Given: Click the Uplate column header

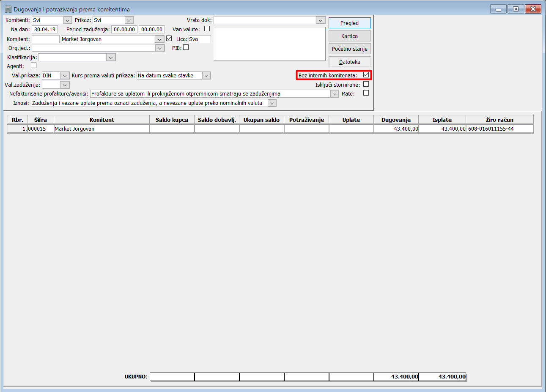Looking at the screenshot, I should 351,120.
